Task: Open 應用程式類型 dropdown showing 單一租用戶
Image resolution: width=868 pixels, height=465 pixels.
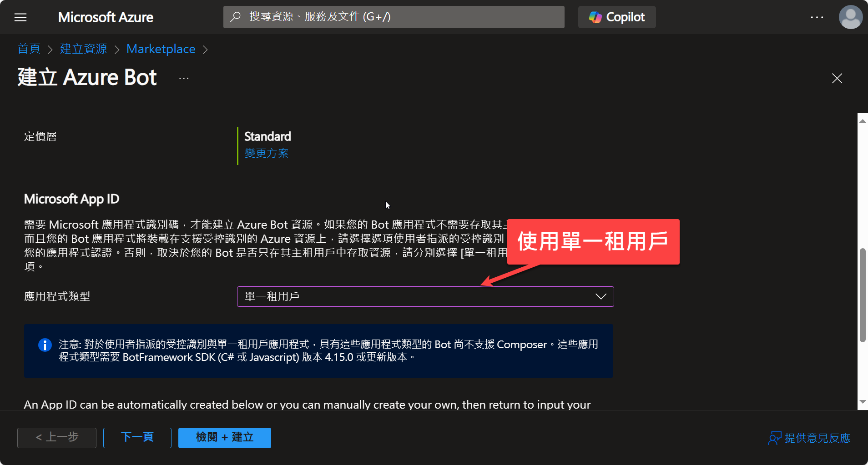Action: click(425, 296)
